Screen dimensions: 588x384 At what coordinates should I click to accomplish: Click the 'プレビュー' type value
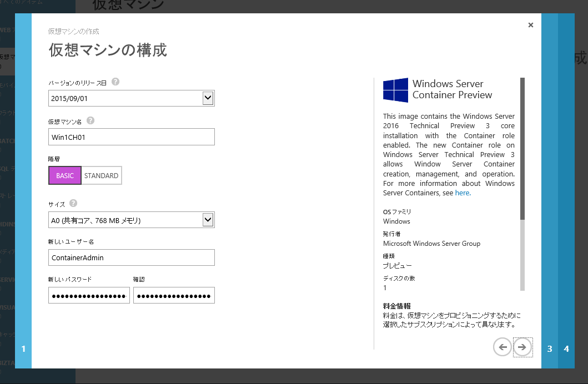click(397, 266)
